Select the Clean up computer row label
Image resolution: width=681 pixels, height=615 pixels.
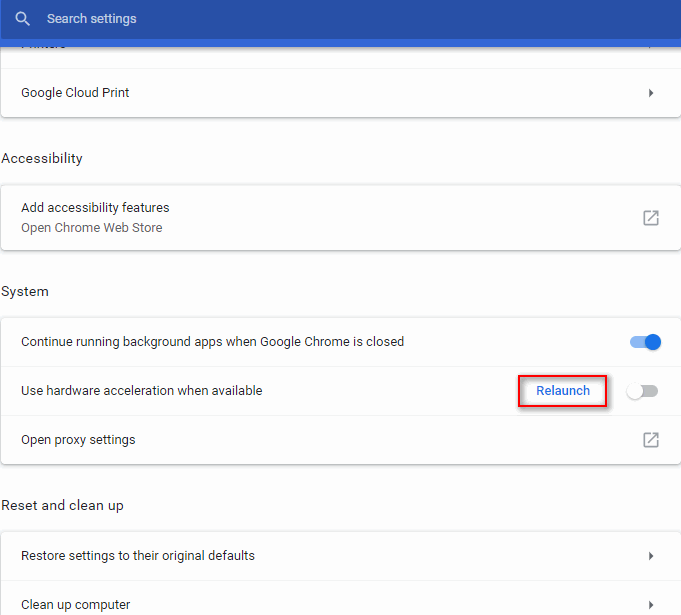[76, 604]
